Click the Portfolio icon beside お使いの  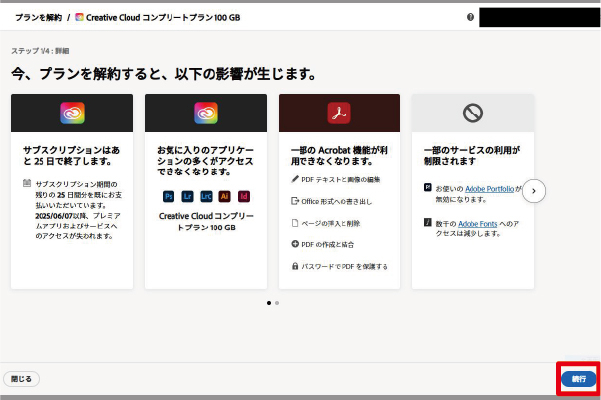(428, 187)
